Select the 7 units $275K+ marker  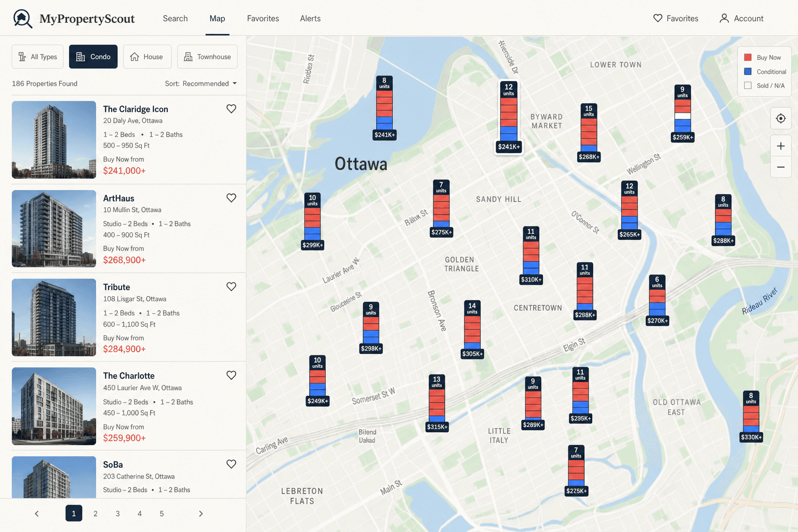(441, 209)
